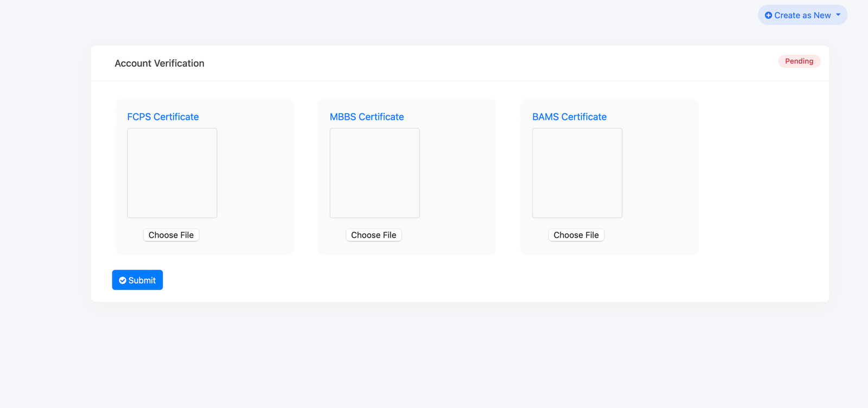Submit the account verification form
Viewport: 868px width, 408px height.
(x=137, y=280)
